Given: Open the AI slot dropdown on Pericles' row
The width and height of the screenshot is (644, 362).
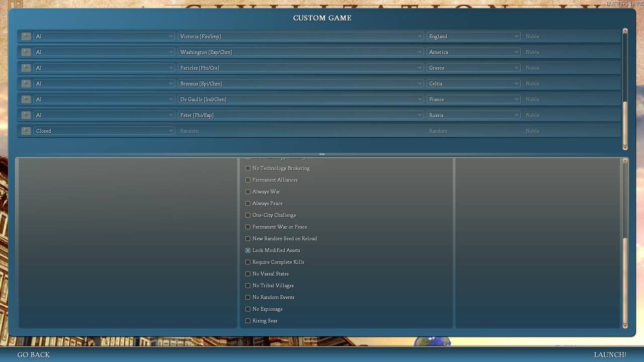Looking at the screenshot, I should click(104, 68).
